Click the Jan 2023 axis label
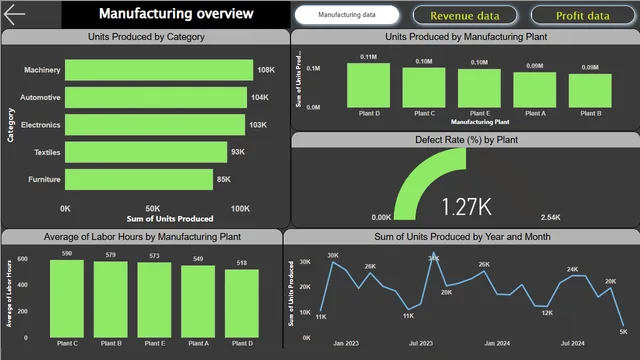 pyautogui.click(x=346, y=343)
